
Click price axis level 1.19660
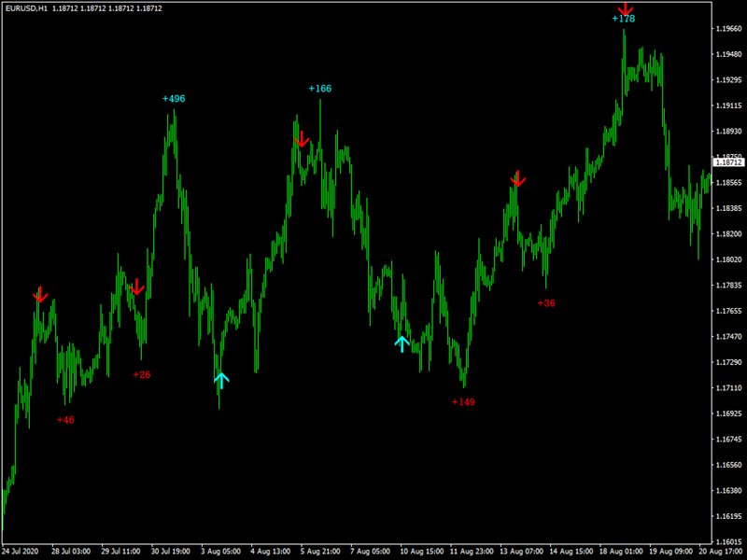pos(729,29)
